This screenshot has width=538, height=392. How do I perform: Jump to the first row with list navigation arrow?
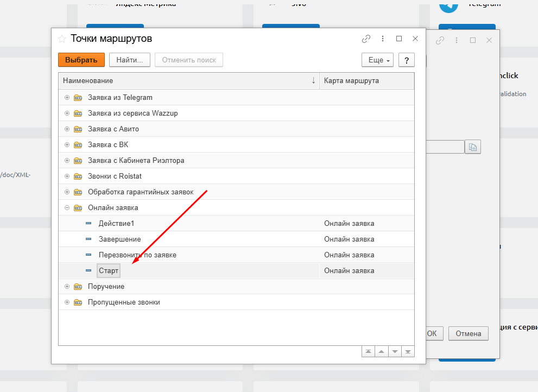(x=369, y=351)
